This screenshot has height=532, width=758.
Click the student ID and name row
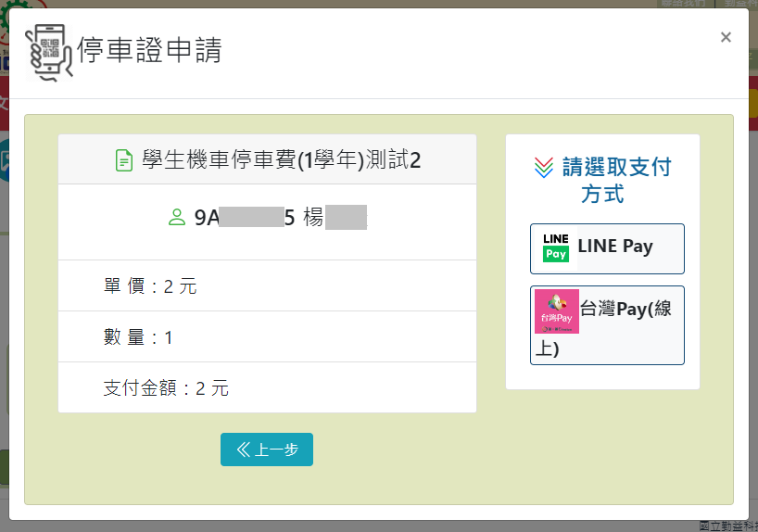(x=267, y=222)
